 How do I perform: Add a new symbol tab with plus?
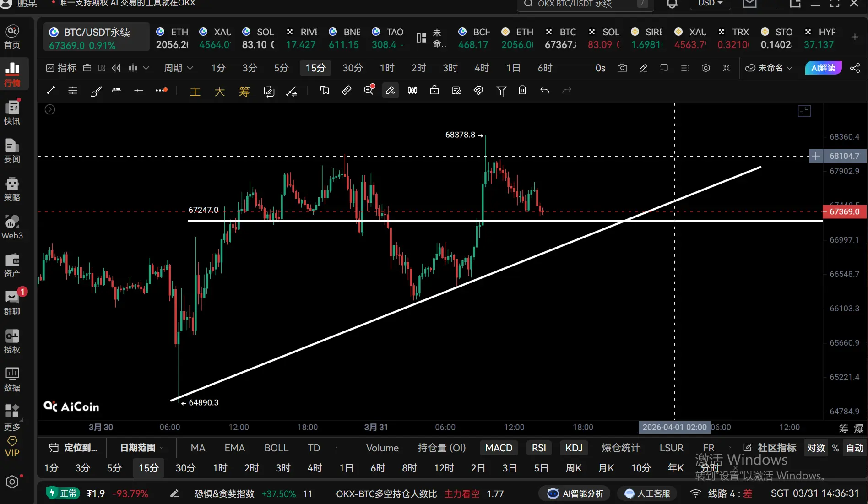(x=855, y=37)
